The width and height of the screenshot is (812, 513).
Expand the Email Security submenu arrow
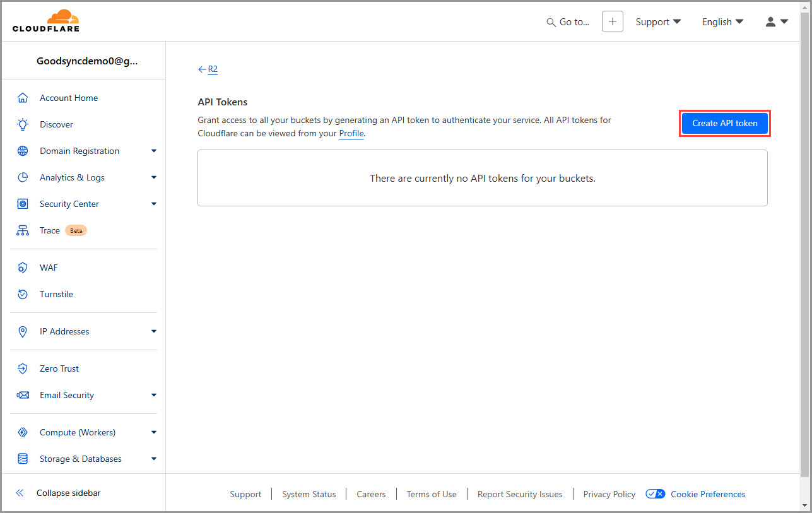154,395
